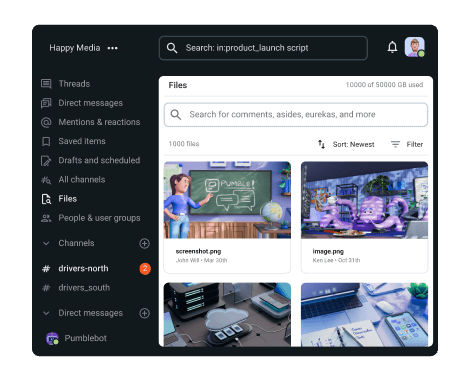
Task: Open the user profile avatar
Action: [415, 47]
